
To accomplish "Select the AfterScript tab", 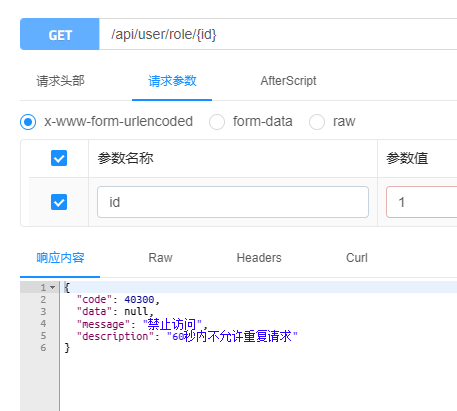I will (x=288, y=81).
